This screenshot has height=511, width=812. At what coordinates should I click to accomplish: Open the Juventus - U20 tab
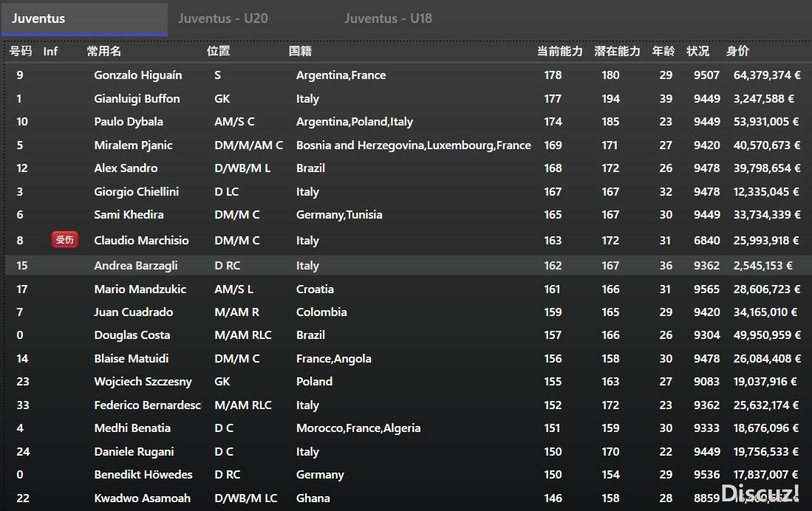point(222,18)
